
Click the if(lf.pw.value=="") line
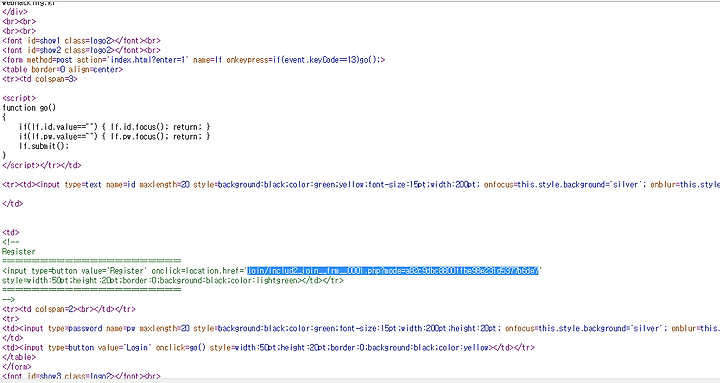coord(114,136)
